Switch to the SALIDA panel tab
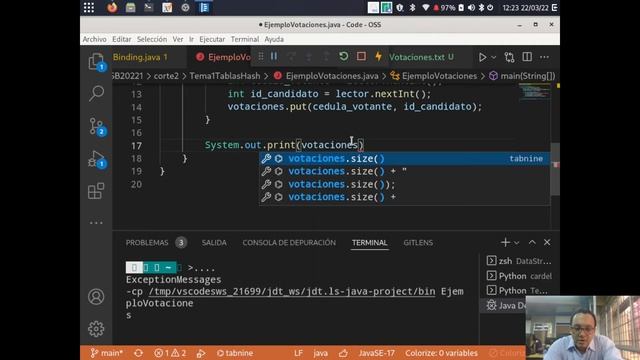Viewport: 640px width, 360px height. (214, 243)
